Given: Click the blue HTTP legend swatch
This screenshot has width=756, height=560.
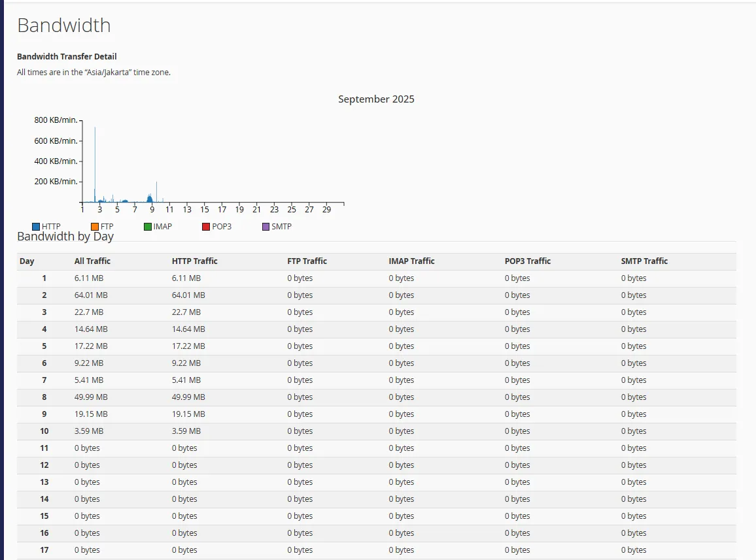Looking at the screenshot, I should [36, 227].
